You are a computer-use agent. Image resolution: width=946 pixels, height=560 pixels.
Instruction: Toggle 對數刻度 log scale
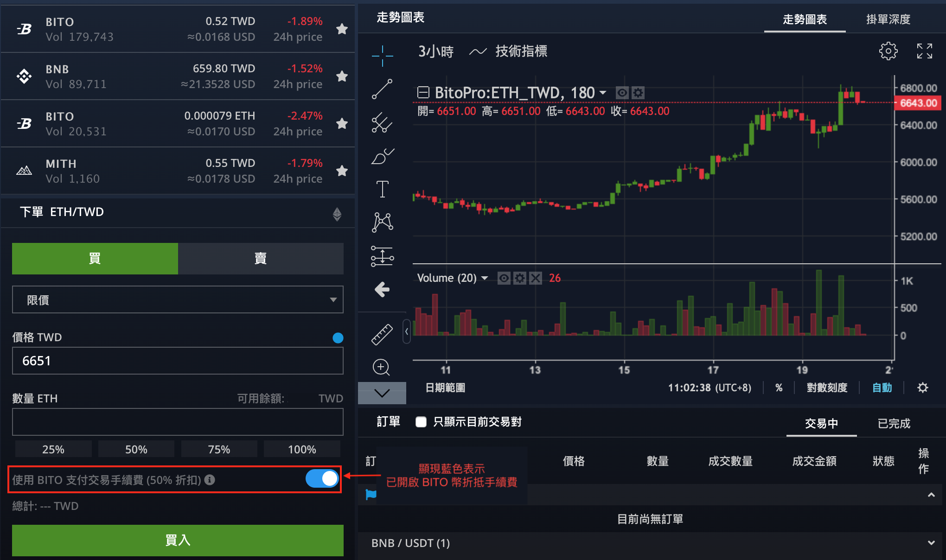[x=827, y=388]
